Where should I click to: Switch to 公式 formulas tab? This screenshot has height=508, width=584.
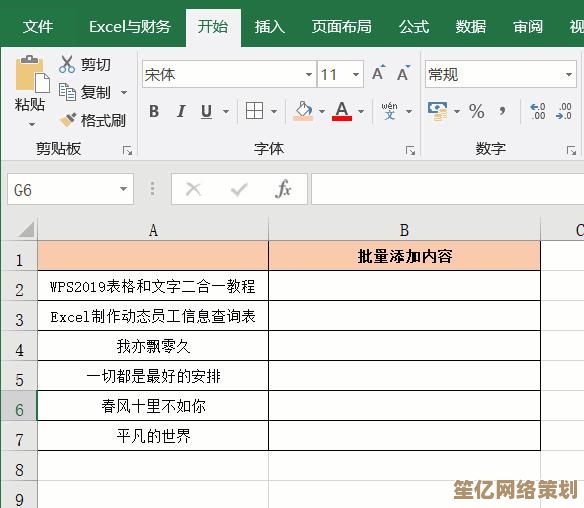pyautogui.click(x=414, y=26)
